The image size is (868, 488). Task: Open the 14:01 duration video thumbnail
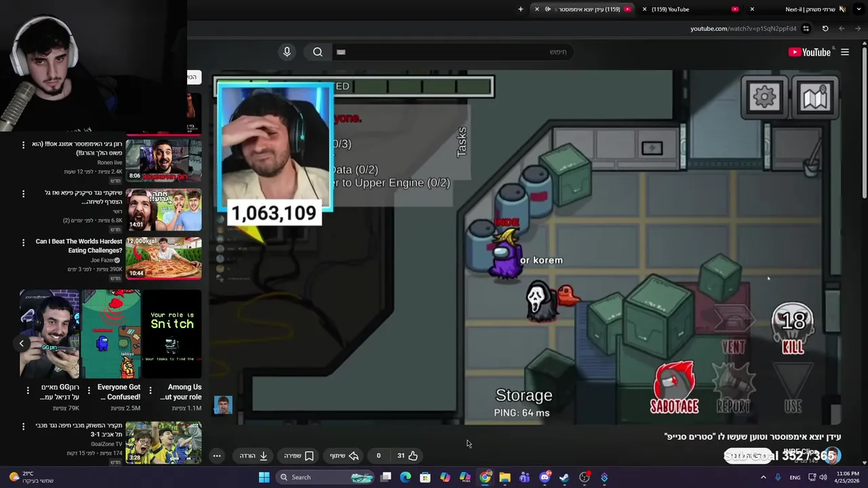point(163,209)
